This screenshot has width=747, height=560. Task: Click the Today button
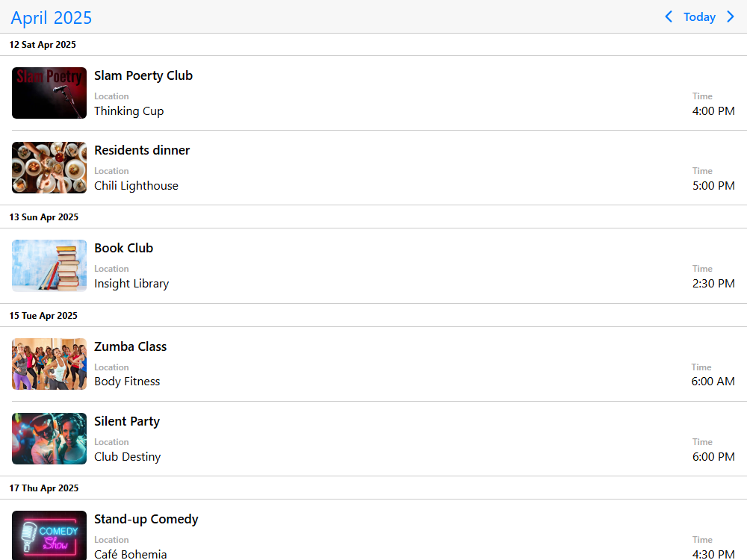point(699,16)
